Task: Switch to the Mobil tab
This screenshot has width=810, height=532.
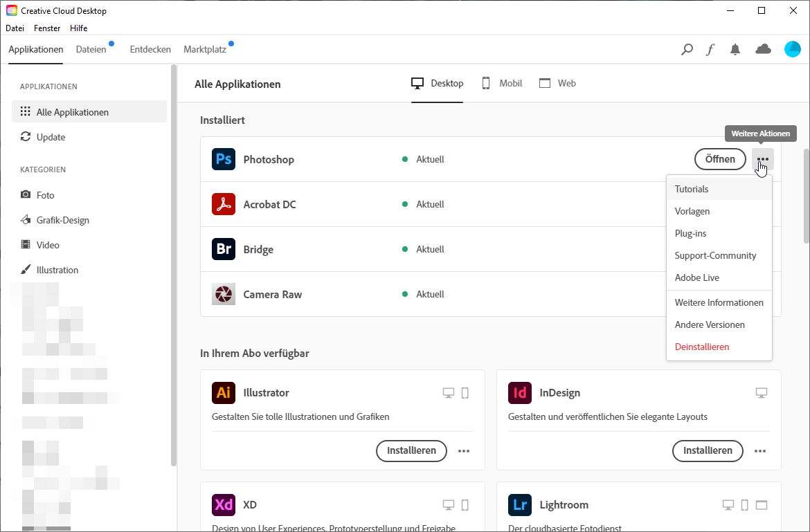Action: pyautogui.click(x=502, y=83)
